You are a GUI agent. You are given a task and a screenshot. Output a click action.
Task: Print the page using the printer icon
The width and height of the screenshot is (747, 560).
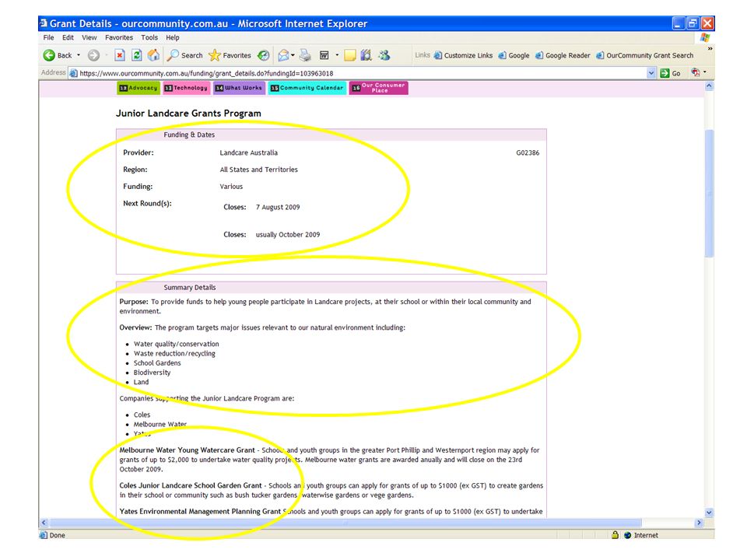(x=305, y=55)
